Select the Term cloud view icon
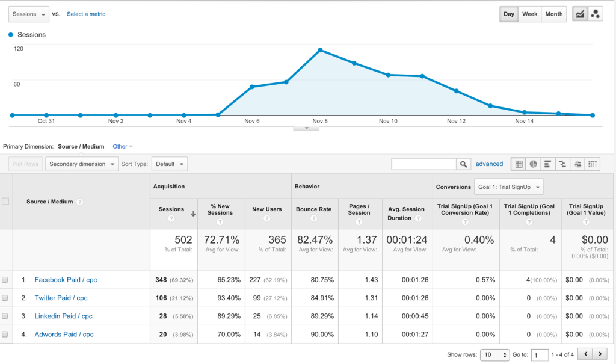Screen dimensions: 616x364 click(577, 164)
